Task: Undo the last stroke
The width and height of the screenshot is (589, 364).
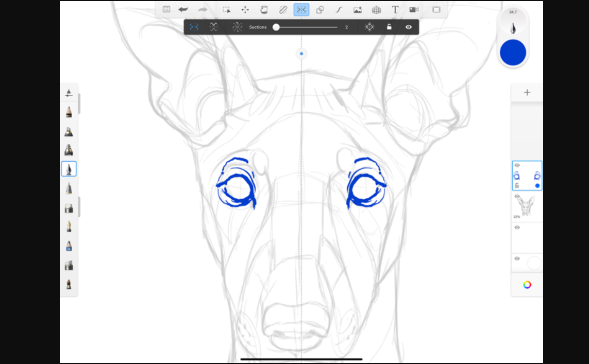Action: pos(184,9)
